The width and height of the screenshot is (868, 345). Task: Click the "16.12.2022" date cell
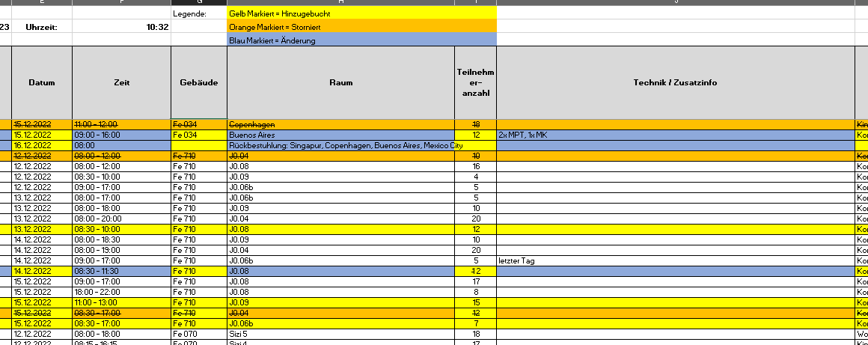[x=41, y=145]
